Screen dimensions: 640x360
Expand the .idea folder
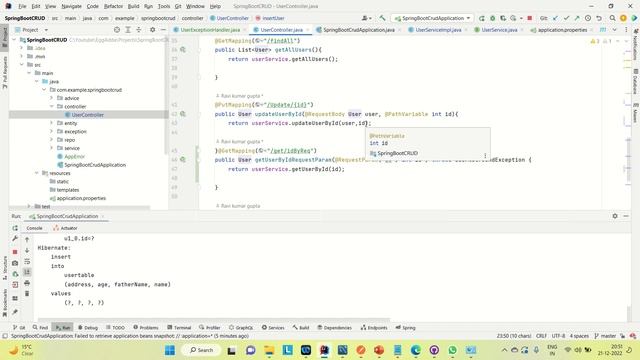tap(22, 48)
